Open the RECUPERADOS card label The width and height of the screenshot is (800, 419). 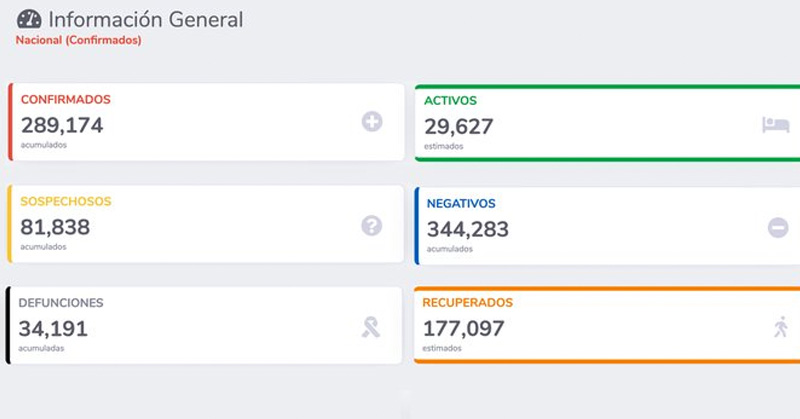point(467,303)
